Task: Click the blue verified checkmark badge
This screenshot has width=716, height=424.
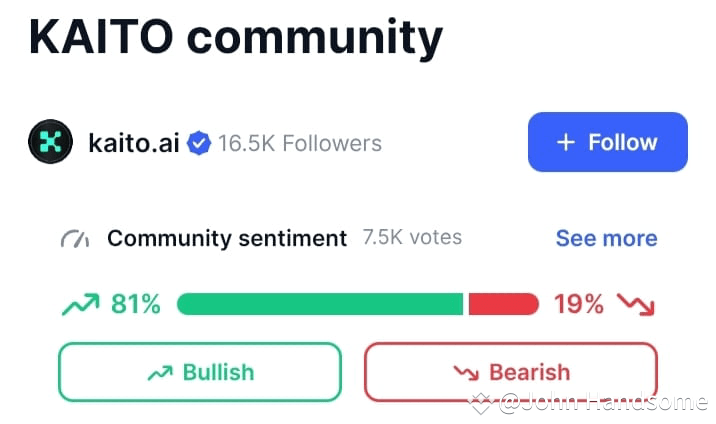Action: click(199, 143)
